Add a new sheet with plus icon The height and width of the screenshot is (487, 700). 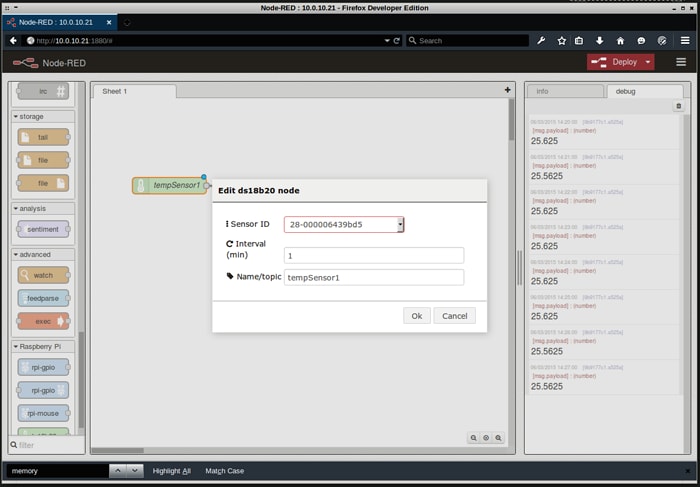point(508,90)
